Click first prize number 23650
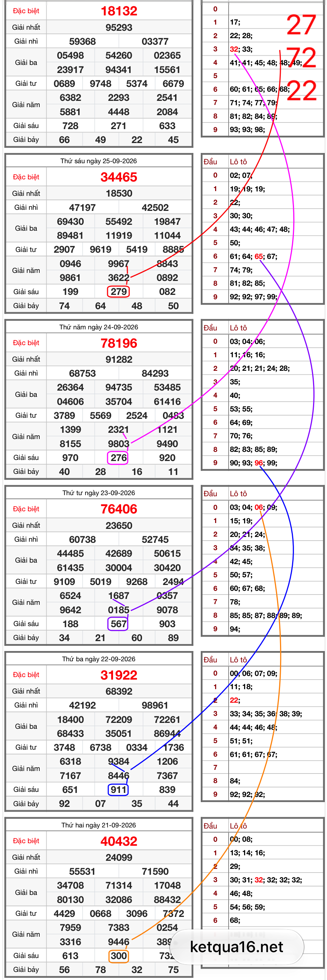The width and height of the screenshot is (327, 980). (x=119, y=525)
